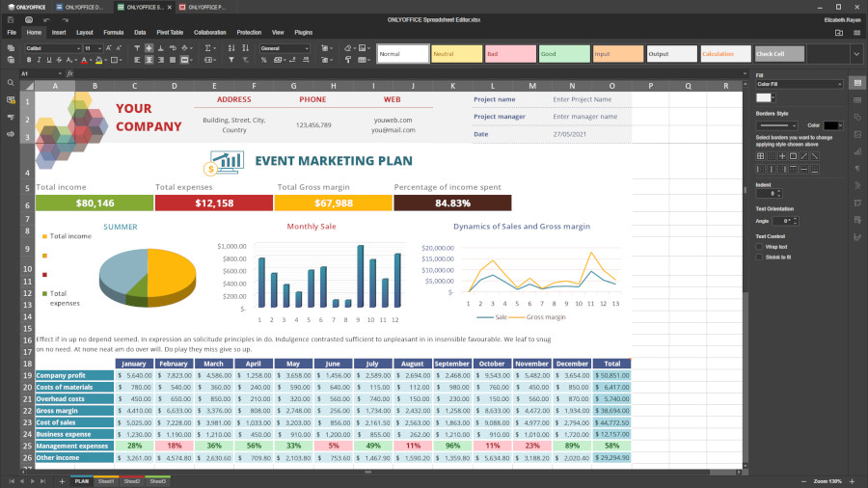Apply underline formatting
The image size is (868, 488).
coord(49,60)
